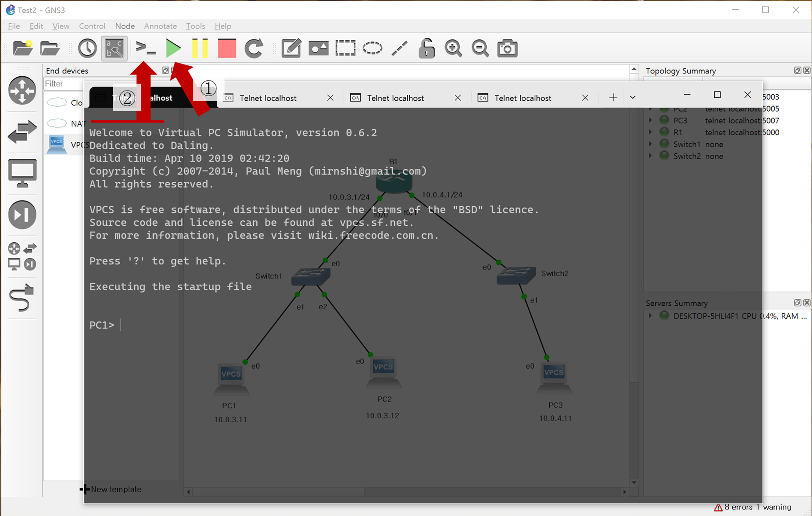Click the Open project folder icon
The image size is (812, 516).
tap(50, 48)
